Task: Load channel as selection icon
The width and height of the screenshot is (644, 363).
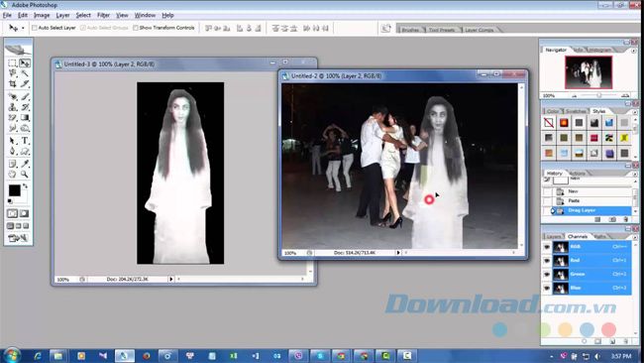Action: (x=585, y=341)
